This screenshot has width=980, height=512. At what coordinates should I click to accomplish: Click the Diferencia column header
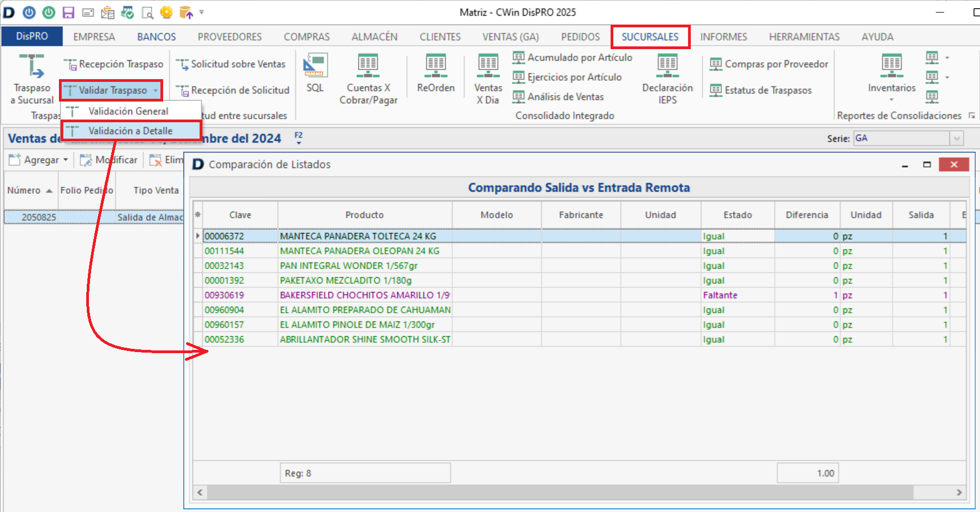pos(807,215)
